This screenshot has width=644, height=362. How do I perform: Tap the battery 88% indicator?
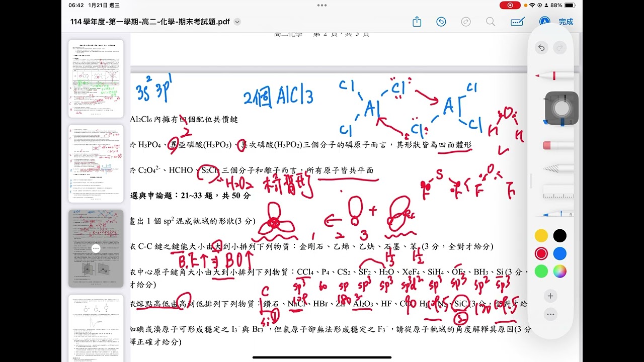click(563, 5)
